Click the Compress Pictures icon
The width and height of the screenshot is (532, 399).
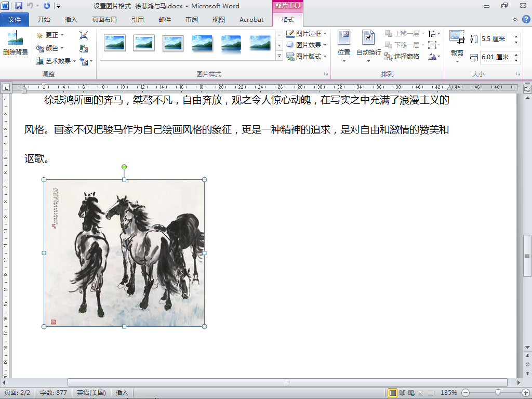coord(84,35)
